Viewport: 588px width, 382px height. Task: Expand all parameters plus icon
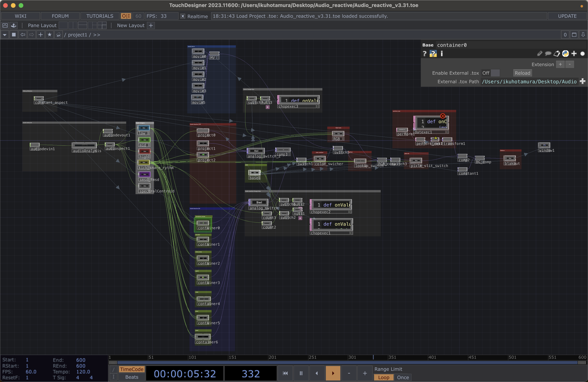[574, 54]
